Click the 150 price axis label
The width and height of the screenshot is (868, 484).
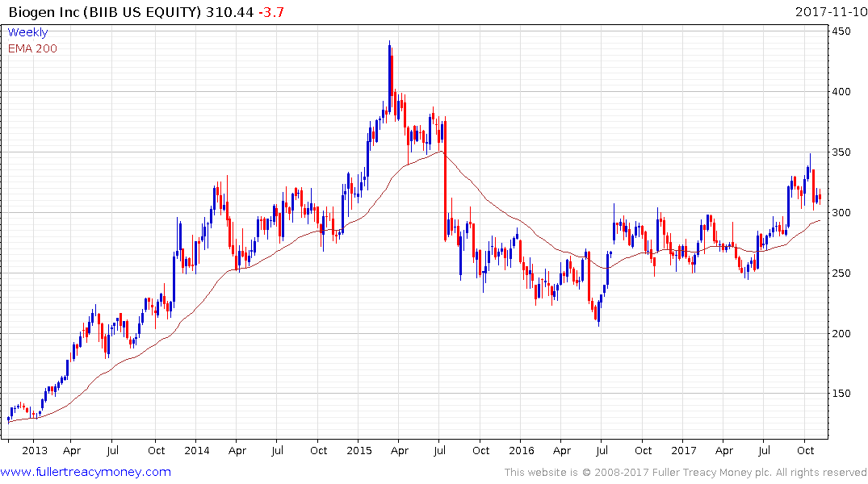tap(841, 394)
